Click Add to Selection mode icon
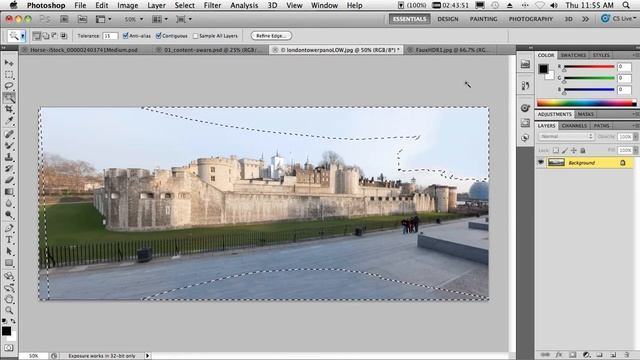 pyautogui.click(x=46, y=36)
